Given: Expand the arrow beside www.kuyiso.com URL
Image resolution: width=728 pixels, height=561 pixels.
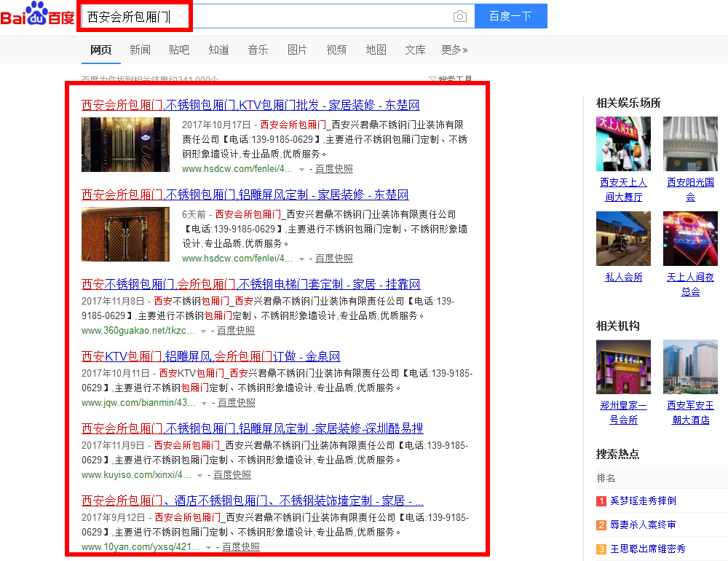Looking at the screenshot, I should pos(200,475).
